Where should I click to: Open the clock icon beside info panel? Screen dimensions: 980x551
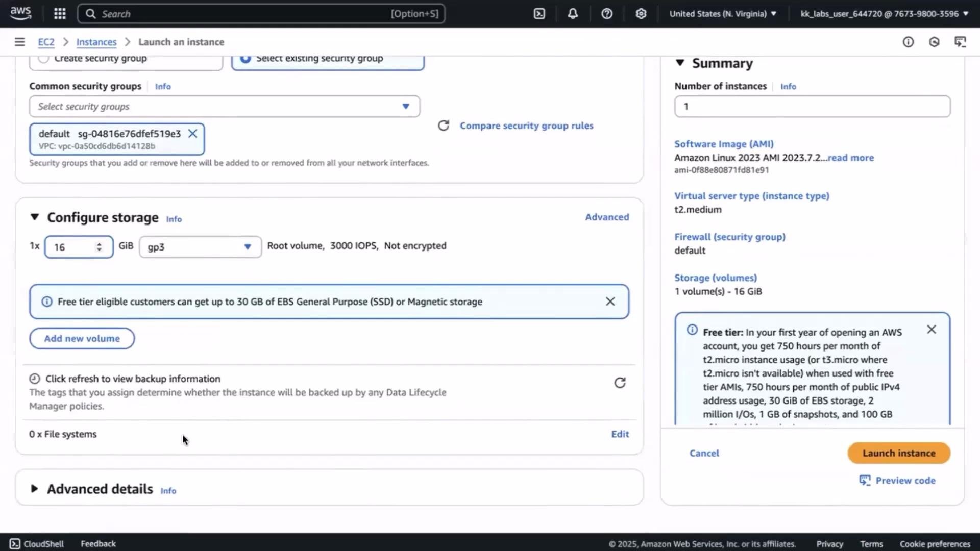934,42
